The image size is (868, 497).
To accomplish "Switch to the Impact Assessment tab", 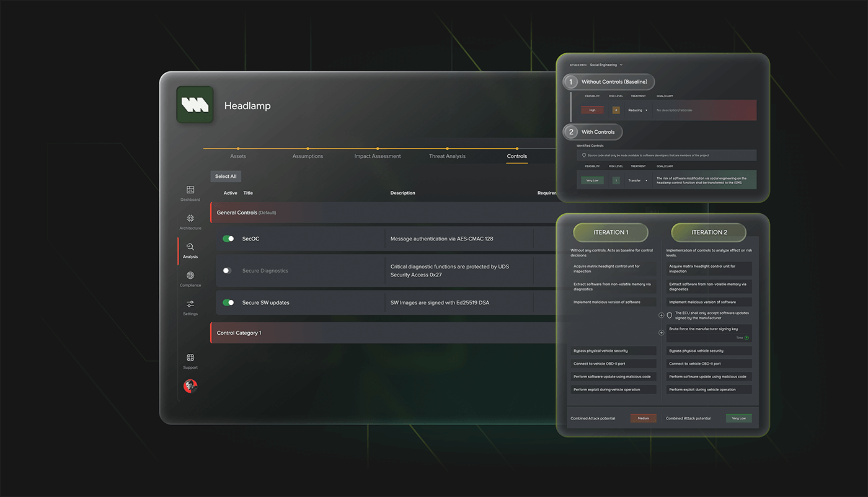I will 378,156.
